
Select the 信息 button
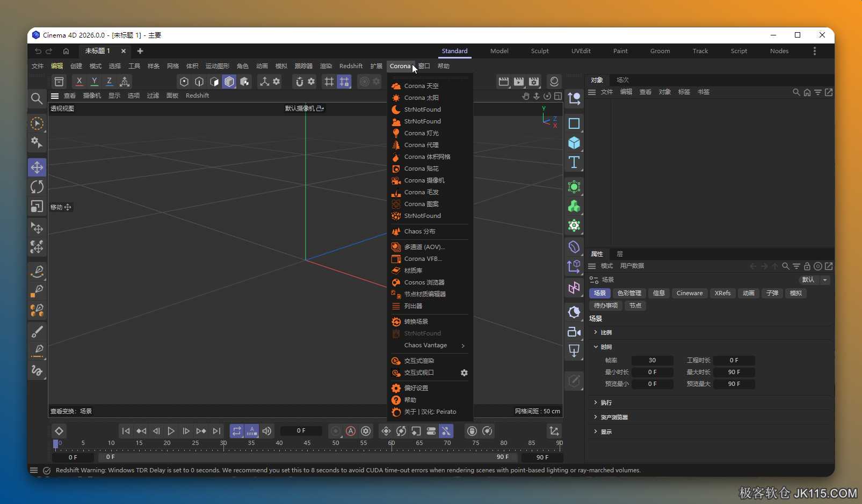click(x=658, y=293)
